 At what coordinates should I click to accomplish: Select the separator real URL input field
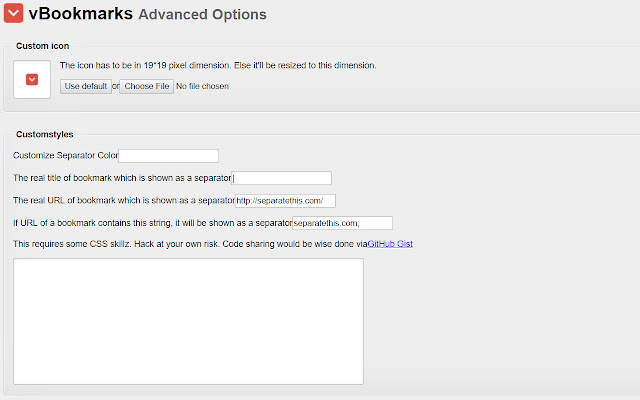coord(285,200)
